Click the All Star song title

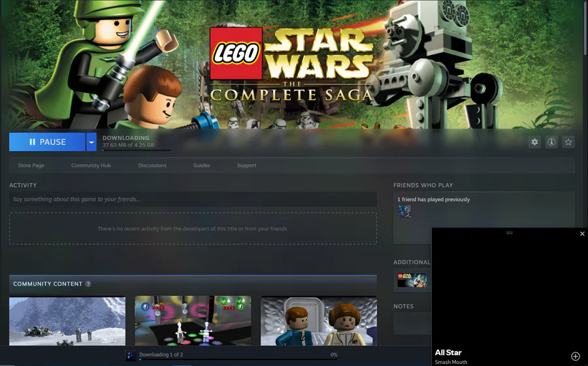[448, 352]
